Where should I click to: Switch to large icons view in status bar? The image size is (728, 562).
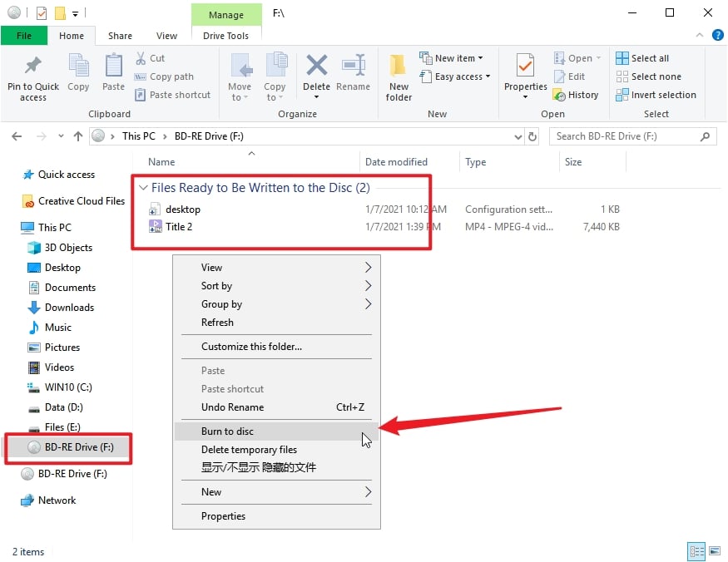[x=713, y=551]
